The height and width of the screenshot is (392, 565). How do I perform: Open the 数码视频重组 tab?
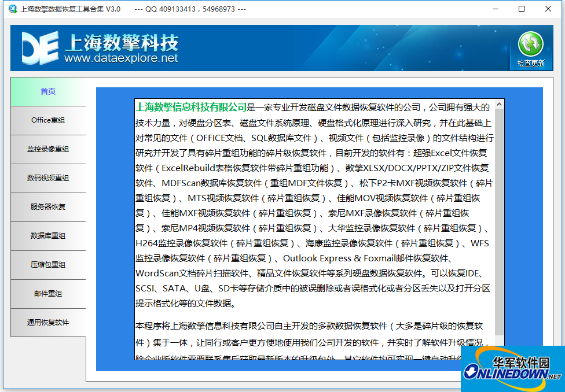48,178
